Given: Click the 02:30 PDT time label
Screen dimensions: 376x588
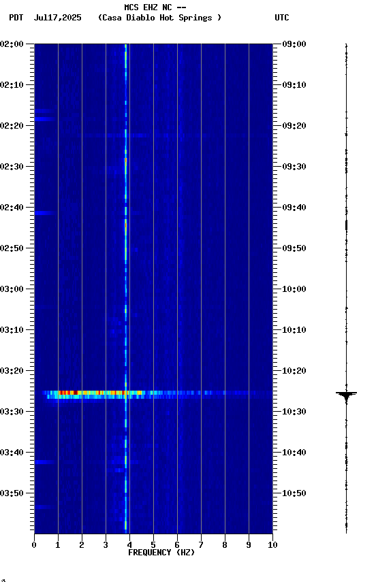Looking at the screenshot, I should pyautogui.click(x=12, y=167).
